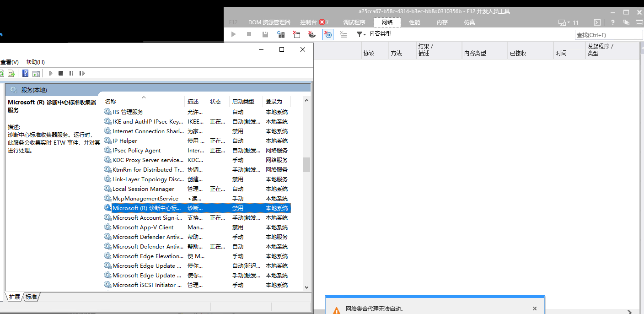Select Link-Layer Topology Disc... service
Image resolution: width=644 pixels, height=314 pixels.
coord(197,179)
